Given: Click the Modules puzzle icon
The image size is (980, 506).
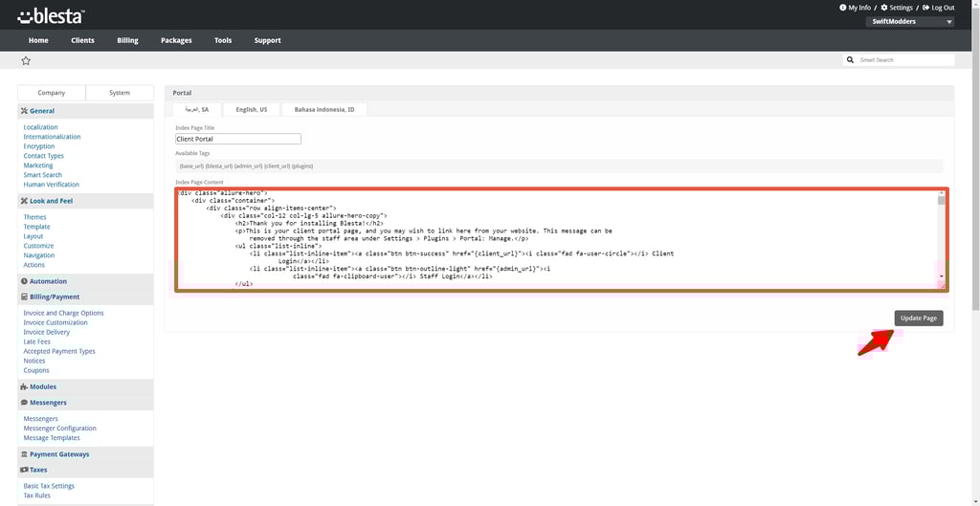Looking at the screenshot, I should (x=24, y=387).
